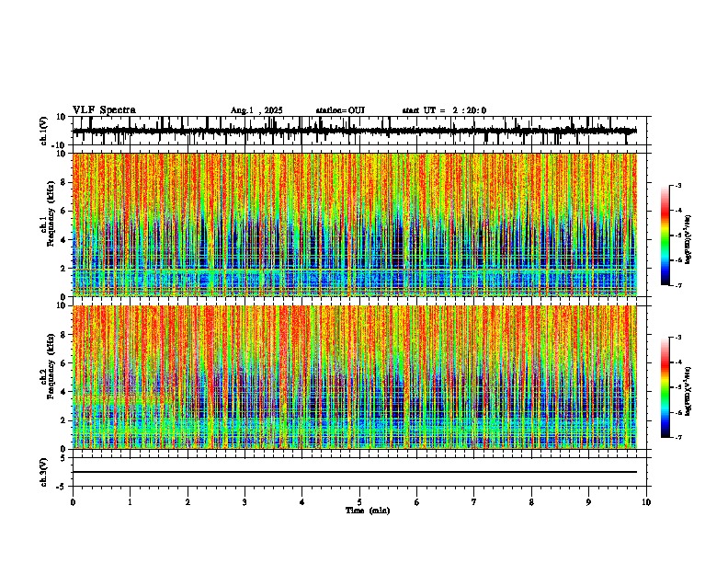Screen dimensions: 728x563
Task: Click the 'VLF Spectra' plot title
Action: (104, 110)
